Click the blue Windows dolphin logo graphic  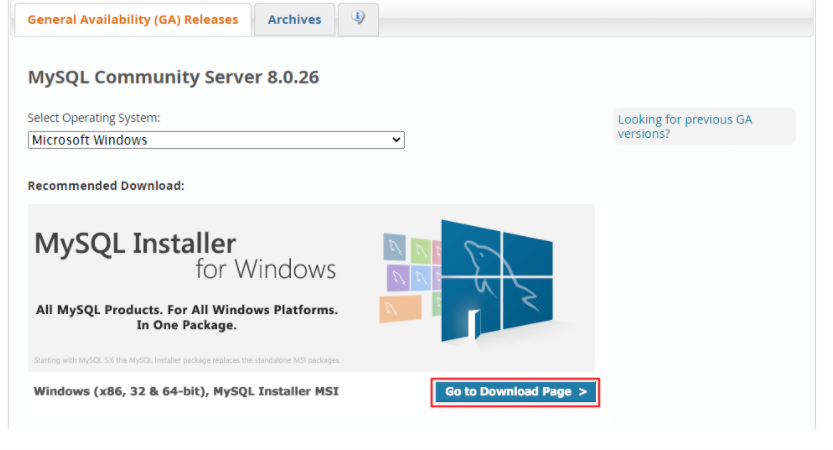[x=497, y=281]
